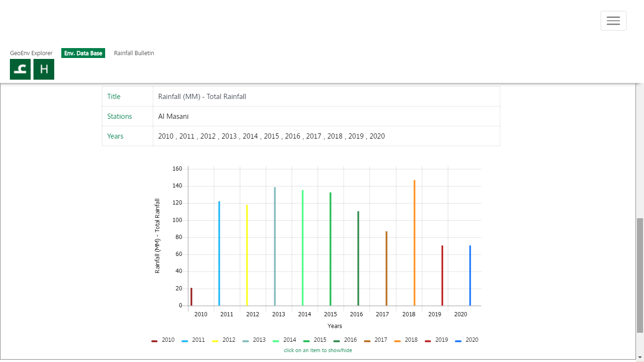Screen dimensions: 644x362
Task: Click the rotated y-axis title text
Action: point(158,236)
